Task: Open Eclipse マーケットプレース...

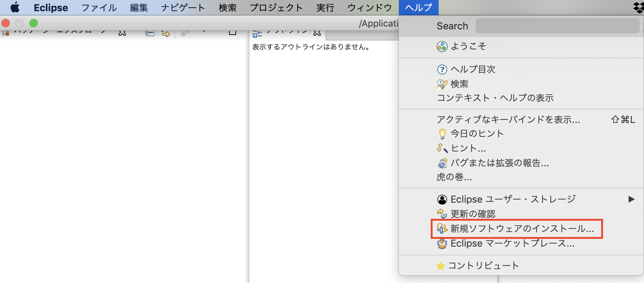Action: click(x=521, y=243)
